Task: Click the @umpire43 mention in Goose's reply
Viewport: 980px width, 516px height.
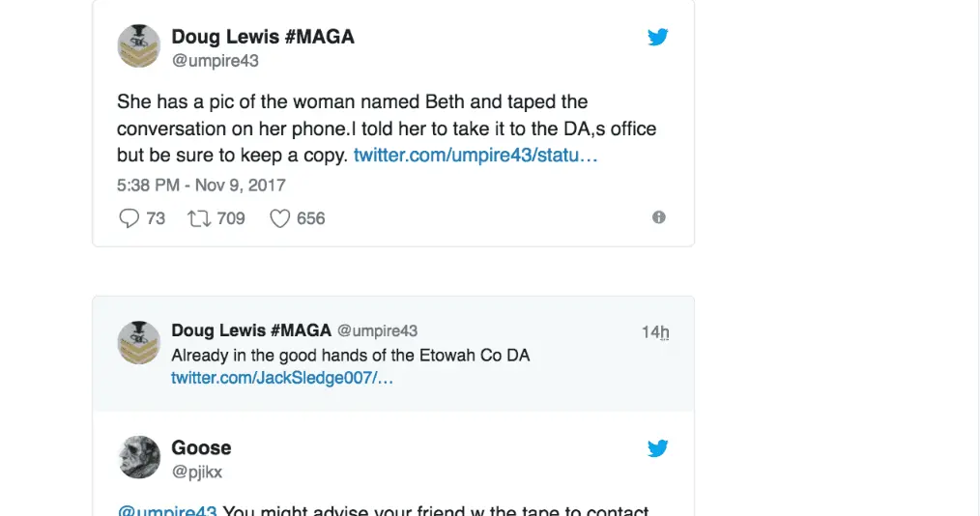Action: 167,511
